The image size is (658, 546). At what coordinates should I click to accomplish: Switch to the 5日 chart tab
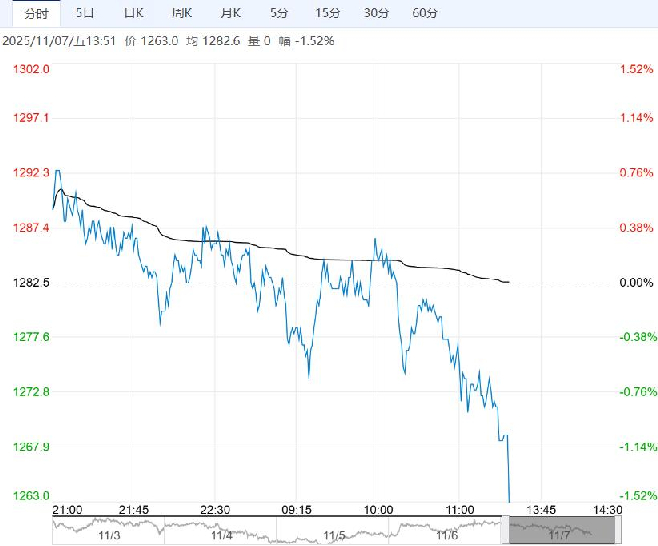click(87, 13)
